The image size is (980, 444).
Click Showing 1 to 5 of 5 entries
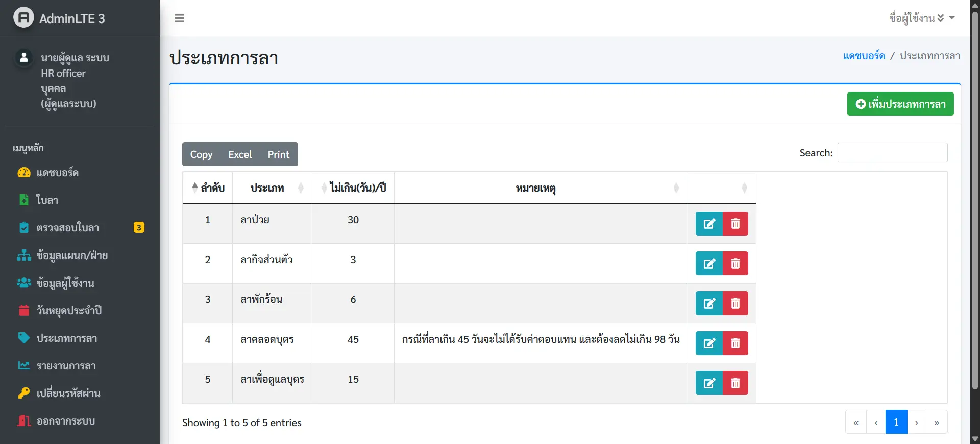coord(242,423)
